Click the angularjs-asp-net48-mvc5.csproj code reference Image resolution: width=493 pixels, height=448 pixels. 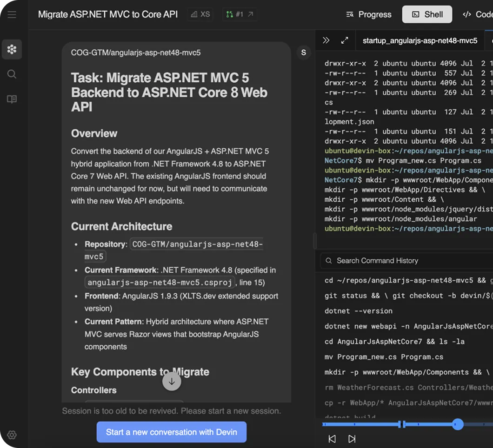160,283
